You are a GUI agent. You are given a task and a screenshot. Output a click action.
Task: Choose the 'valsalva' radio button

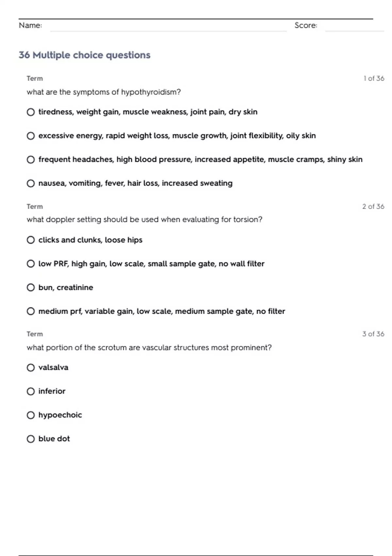(x=31, y=368)
